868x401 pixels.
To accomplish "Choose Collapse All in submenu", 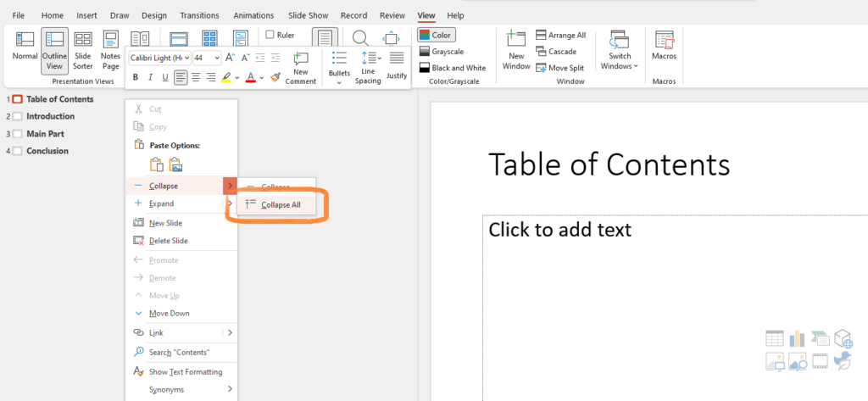I will (280, 204).
